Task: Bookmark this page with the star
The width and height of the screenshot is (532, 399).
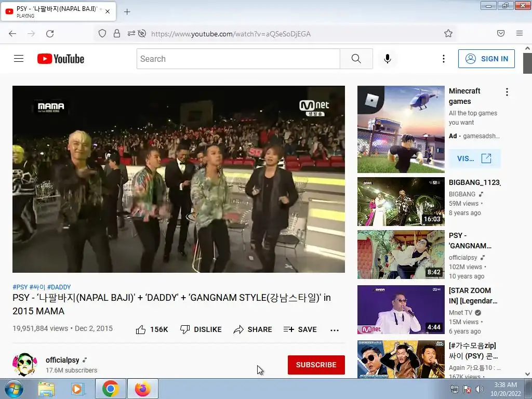Action: pos(448,33)
